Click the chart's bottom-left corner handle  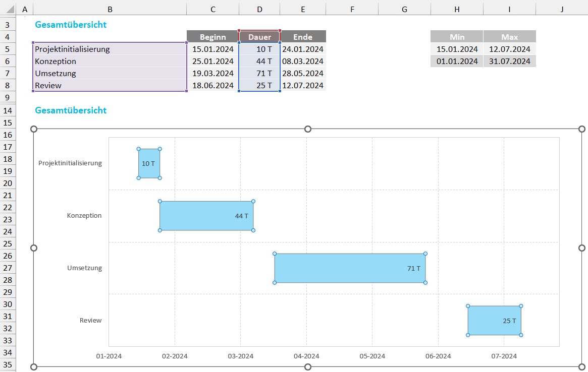(34, 366)
